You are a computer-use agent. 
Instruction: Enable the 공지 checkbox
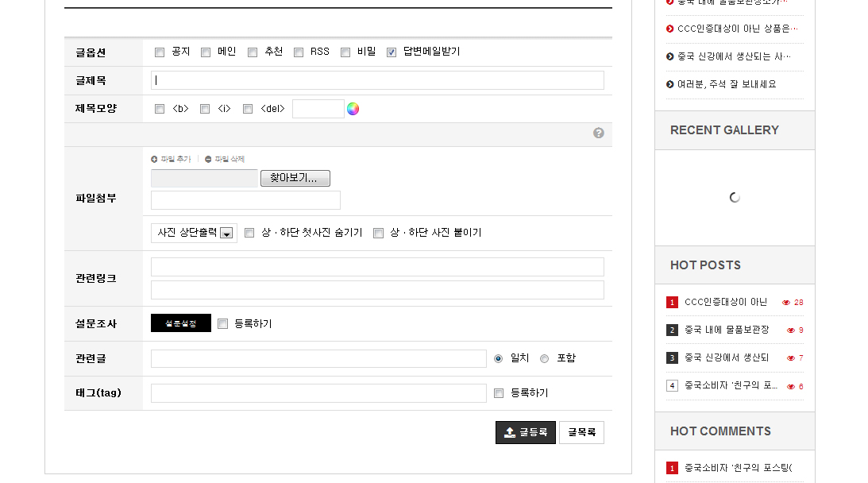pos(160,52)
